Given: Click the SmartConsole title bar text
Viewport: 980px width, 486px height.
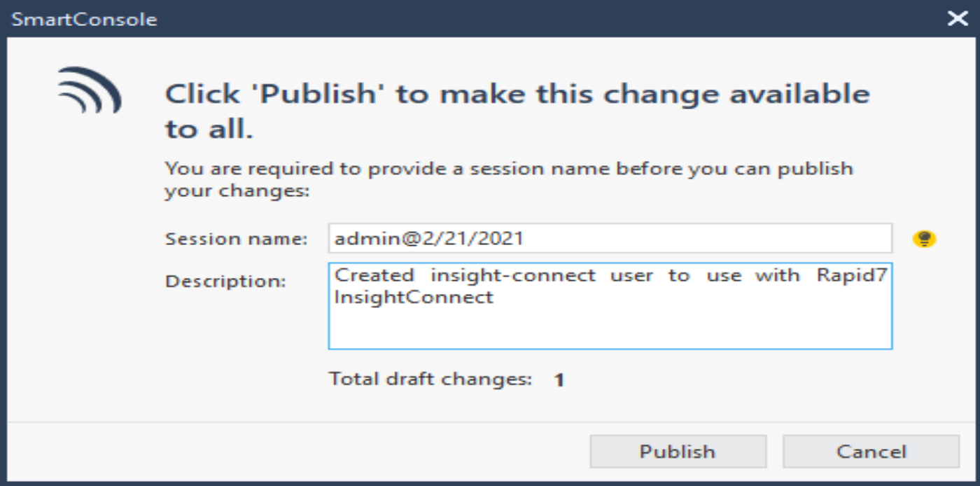Looking at the screenshot, I should pos(84,19).
